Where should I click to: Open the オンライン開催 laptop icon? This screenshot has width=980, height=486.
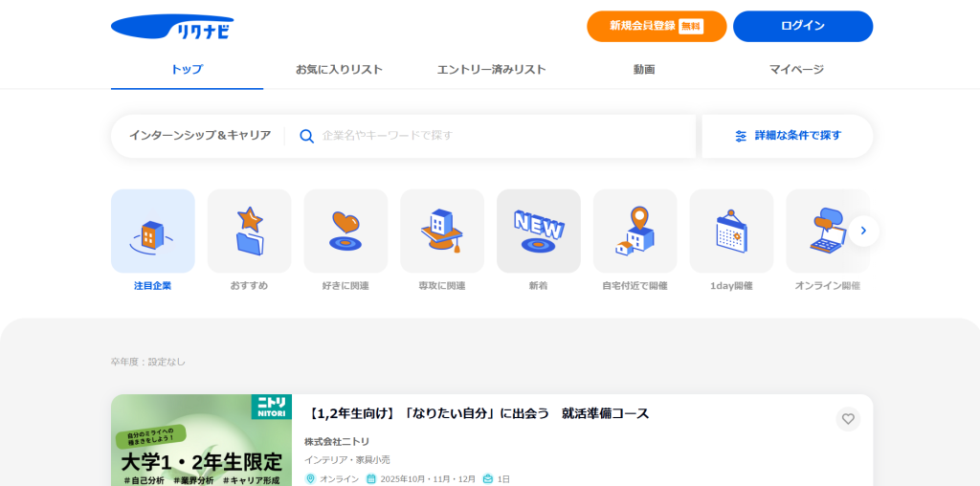828,232
